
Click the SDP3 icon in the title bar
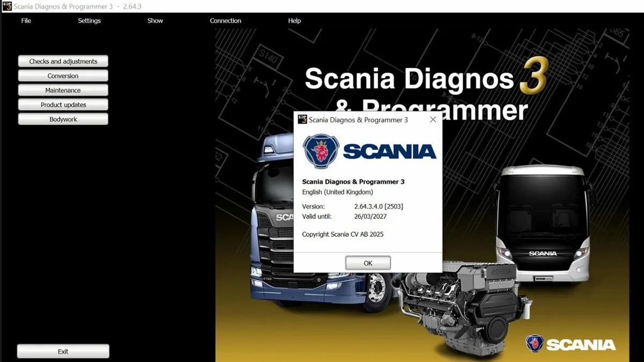[x=6, y=6]
